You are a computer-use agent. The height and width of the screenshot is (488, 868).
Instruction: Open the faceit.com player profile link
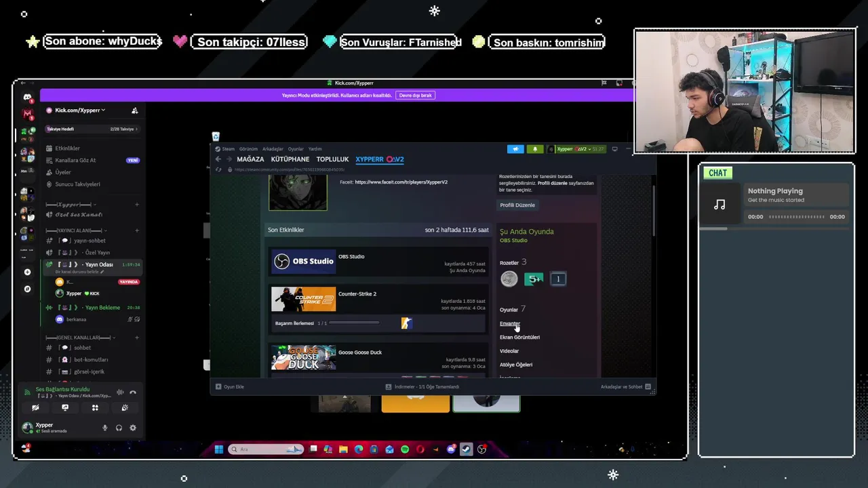(401, 182)
